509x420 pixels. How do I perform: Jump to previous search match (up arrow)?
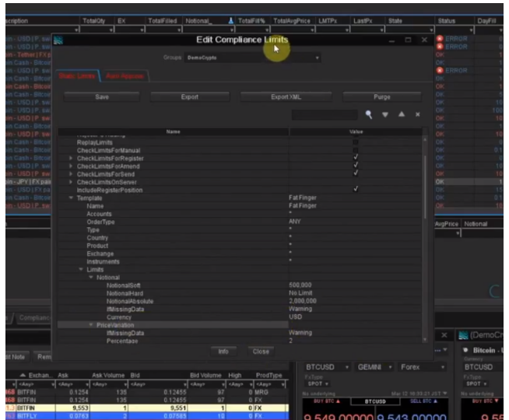(402, 114)
